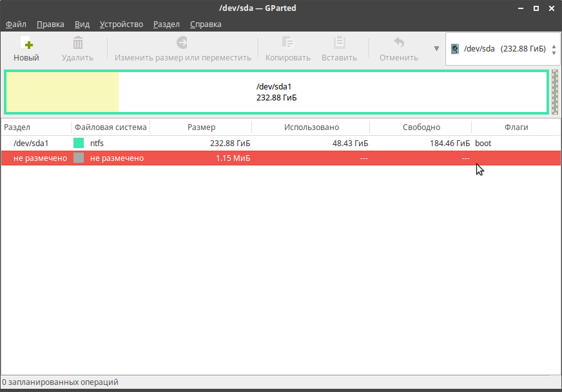The image size is (562, 392).
Task: Click the boot flag cell
Action: click(x=483, y=143)
